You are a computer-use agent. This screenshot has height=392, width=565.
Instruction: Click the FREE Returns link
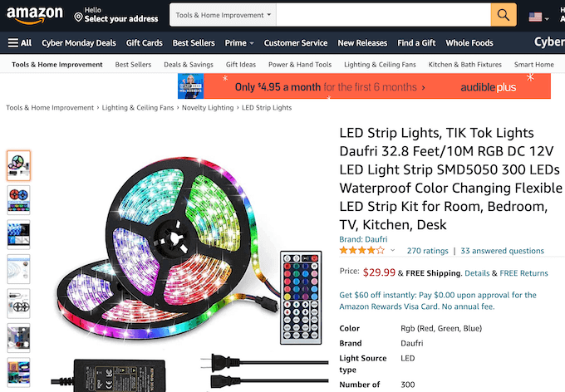[523, 273]
